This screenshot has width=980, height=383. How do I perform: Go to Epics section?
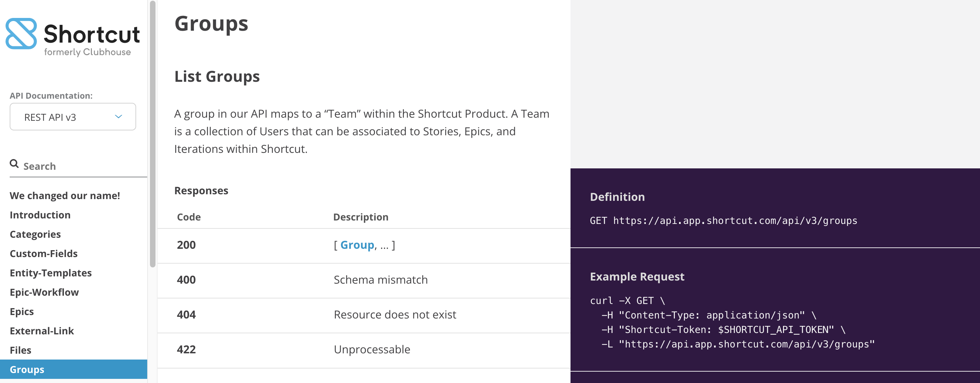(x=22, y=312)
